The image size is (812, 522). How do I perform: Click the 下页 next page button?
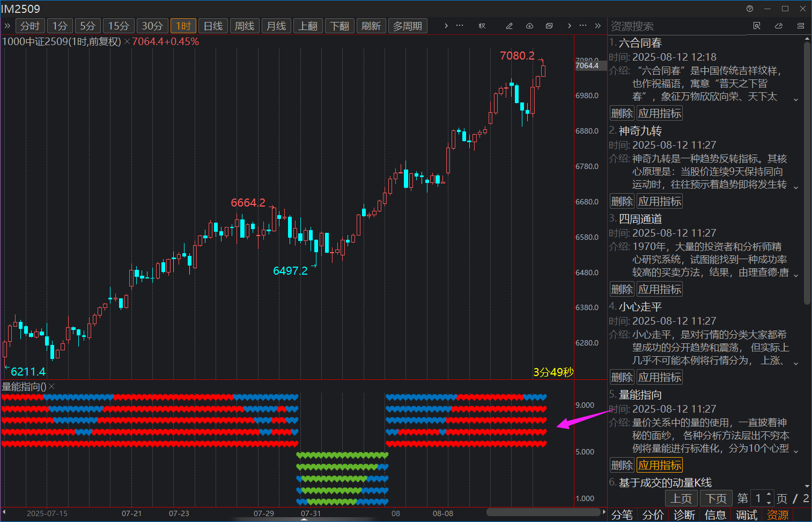click(715, 498)
